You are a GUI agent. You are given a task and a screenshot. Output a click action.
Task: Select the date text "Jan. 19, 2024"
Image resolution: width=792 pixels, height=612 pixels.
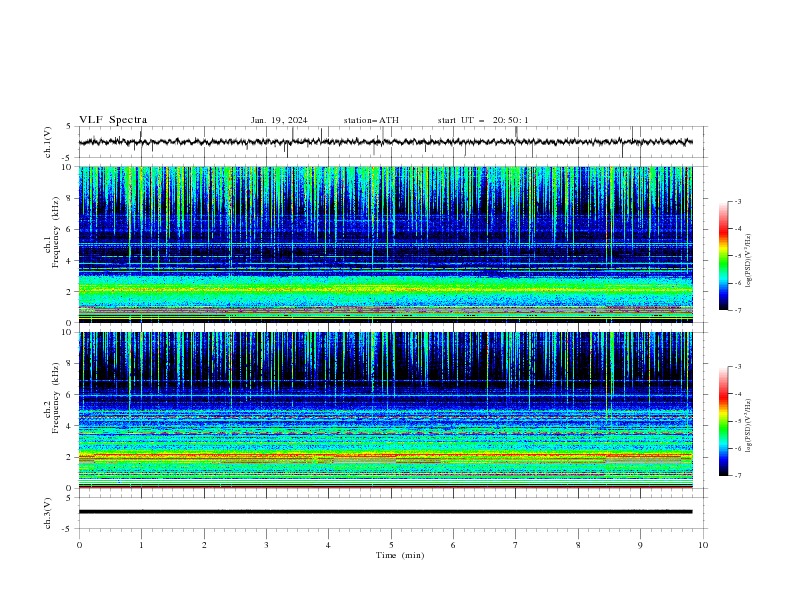279,120
